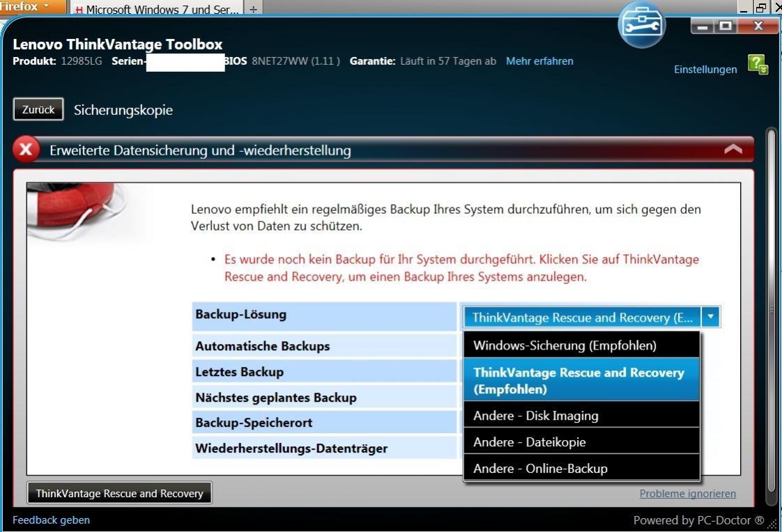Screen dimensions: 782x532
Task: Click the toolbox logo icon
Action: [642, 25]
